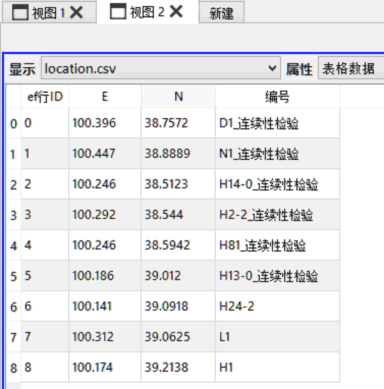Image resolution: width=384 pixels, height=389 pixels.
Task: Click E value 100.141
Action: 105,306
